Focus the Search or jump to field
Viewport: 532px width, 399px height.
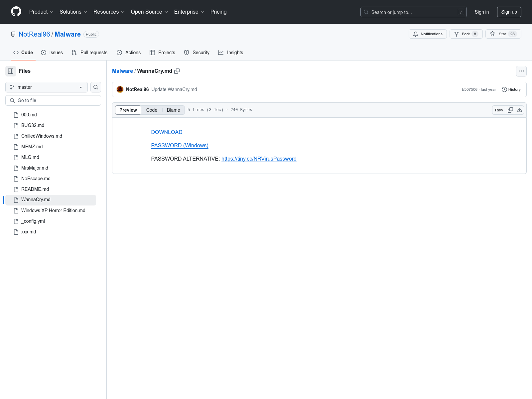(x=414, y=12)
